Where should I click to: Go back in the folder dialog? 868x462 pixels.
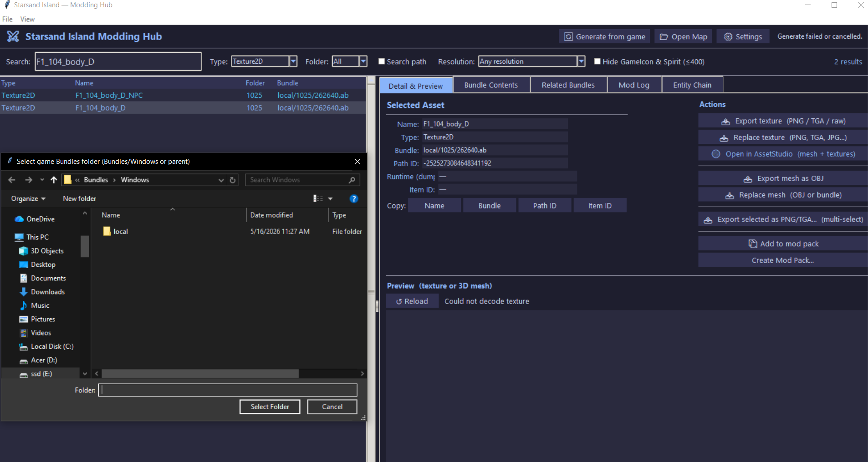tap(12, 180)
